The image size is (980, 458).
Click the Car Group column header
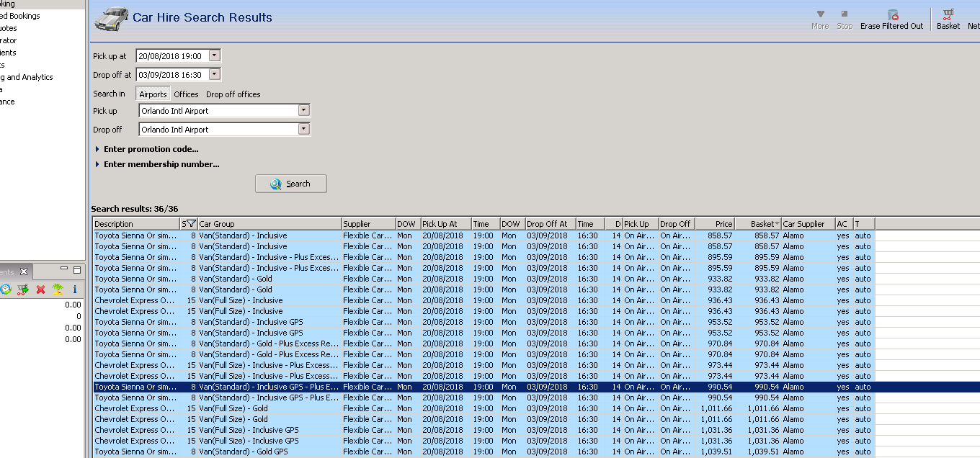coord(268,224)
